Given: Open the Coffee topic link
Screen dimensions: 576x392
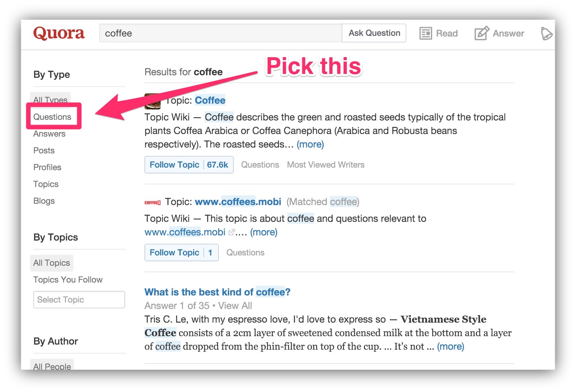Looking at the screenshot, I should [210, 100].
